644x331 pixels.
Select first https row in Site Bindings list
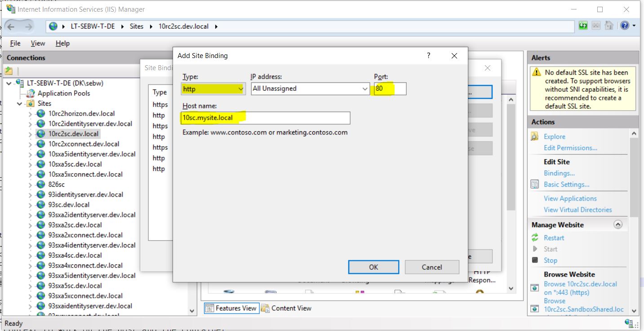coord(160,105)
